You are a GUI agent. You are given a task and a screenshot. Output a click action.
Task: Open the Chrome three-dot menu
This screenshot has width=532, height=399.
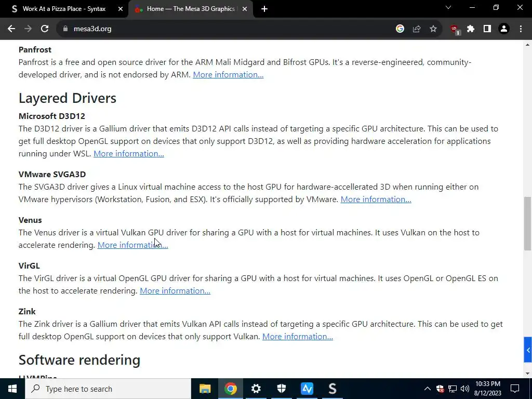coord(521,29)
